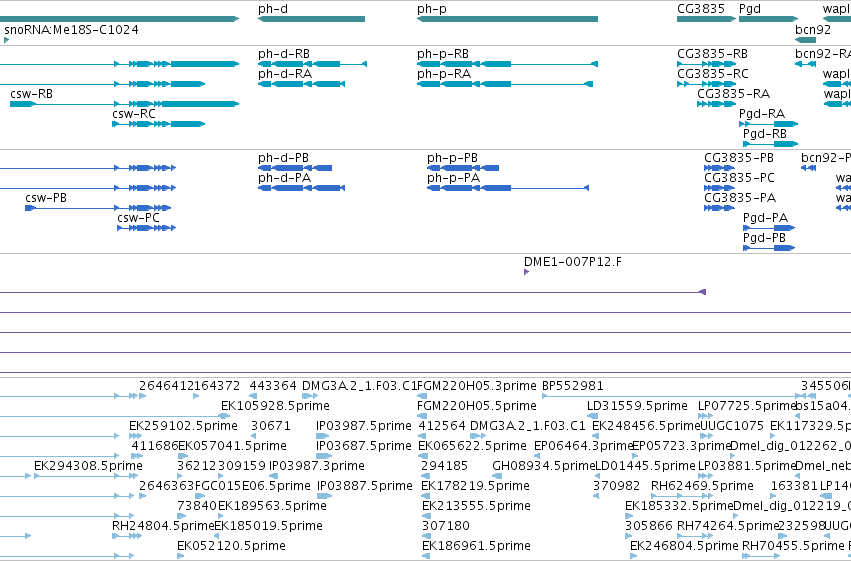The height and width of the screenshot is (561, 851).
Task: Click the Pgd-RA transcript label
Action: [x=762, y=114]
